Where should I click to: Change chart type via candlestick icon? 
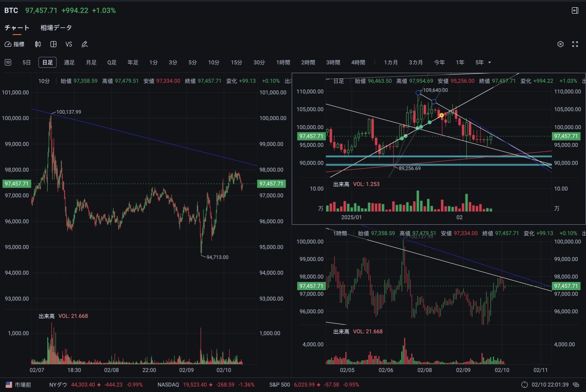tap(38, 44)
